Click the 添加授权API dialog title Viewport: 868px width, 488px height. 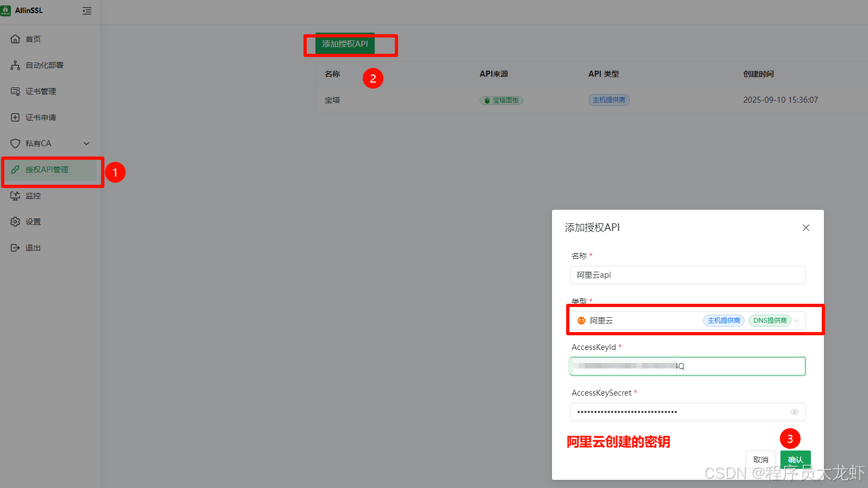click(x=592, y=228)
